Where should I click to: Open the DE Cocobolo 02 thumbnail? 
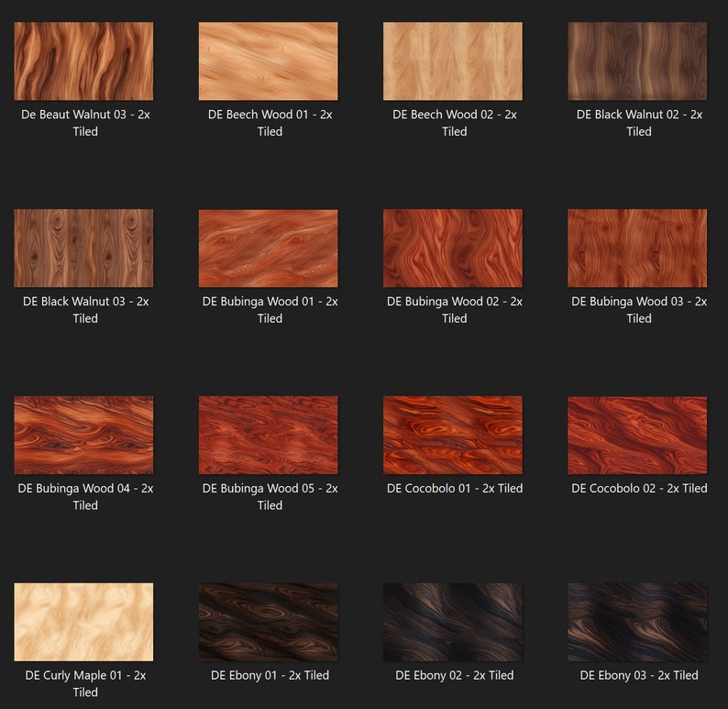[x=637, y=435]
